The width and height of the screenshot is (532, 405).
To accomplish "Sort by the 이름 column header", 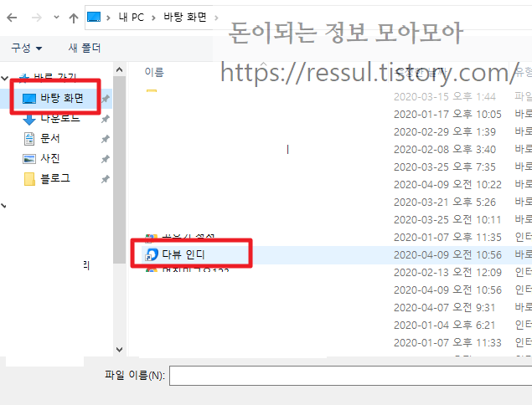I will (x=154, y=72).
